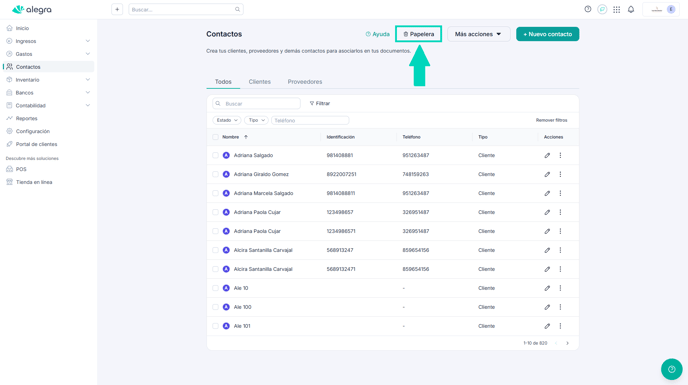Image resolution: width=688 pixels, height=385 pixels.
Task: Open more options for identification 1234986571
Action: (x=560, y=231)
